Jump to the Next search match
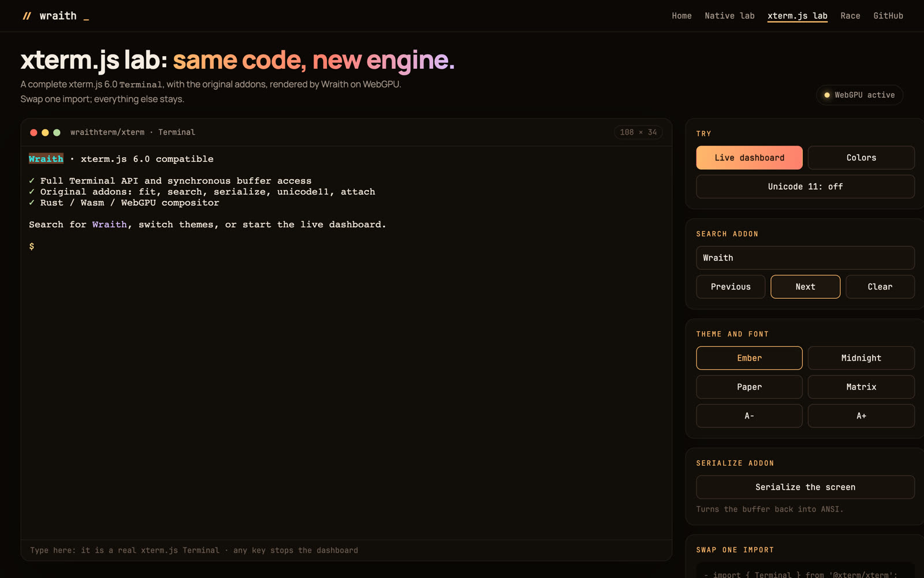This screenshot has width=924, height=578. click(x=805, y=287)
